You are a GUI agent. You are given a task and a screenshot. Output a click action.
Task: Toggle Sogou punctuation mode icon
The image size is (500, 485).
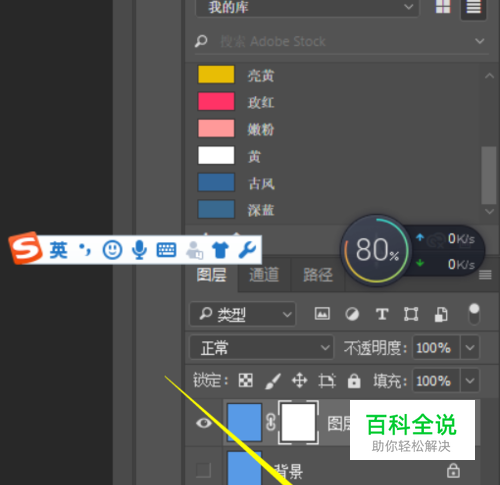[x=84, y=249]
